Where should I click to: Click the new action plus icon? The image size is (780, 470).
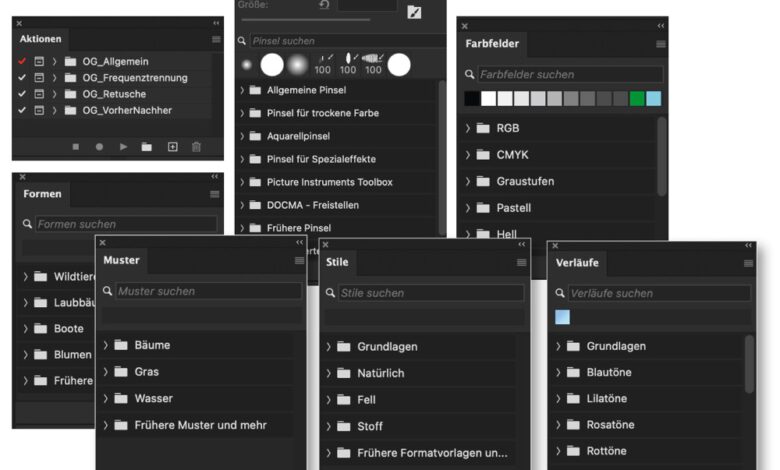[x=172, y=147]
